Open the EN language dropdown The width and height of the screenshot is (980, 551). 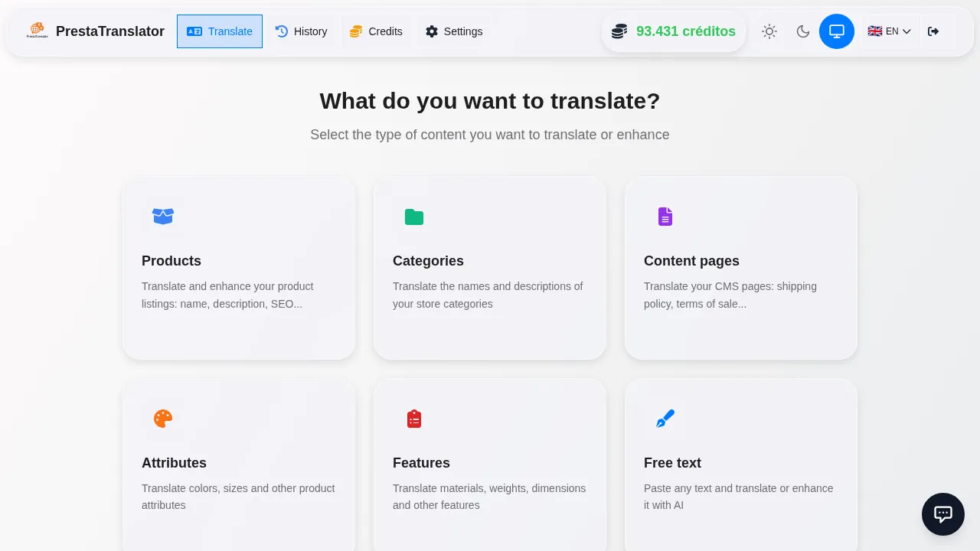(x=889, y=31)
